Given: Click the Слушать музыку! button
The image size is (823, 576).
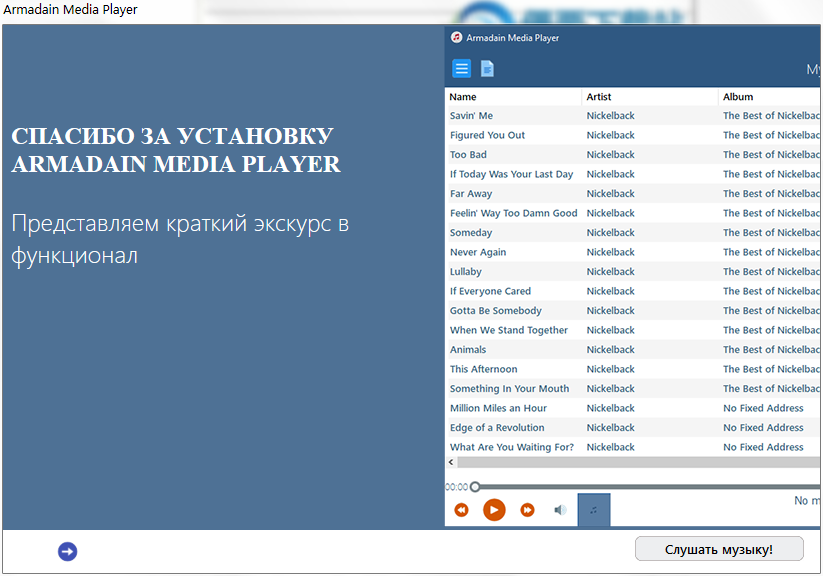Looking at the screenshot, I should pos(719,549).
